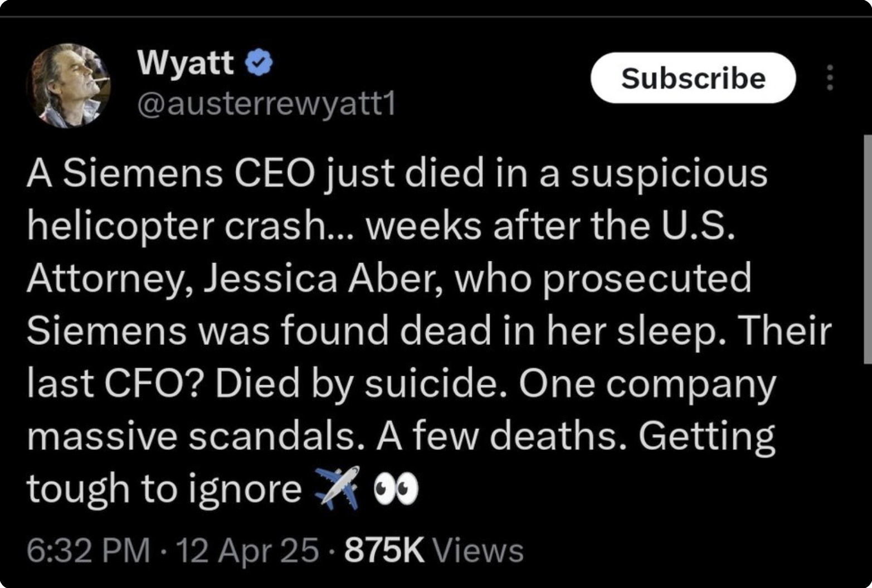Click the 6:32 PM timestamp
872x588 pixels.
pos(89,551)
